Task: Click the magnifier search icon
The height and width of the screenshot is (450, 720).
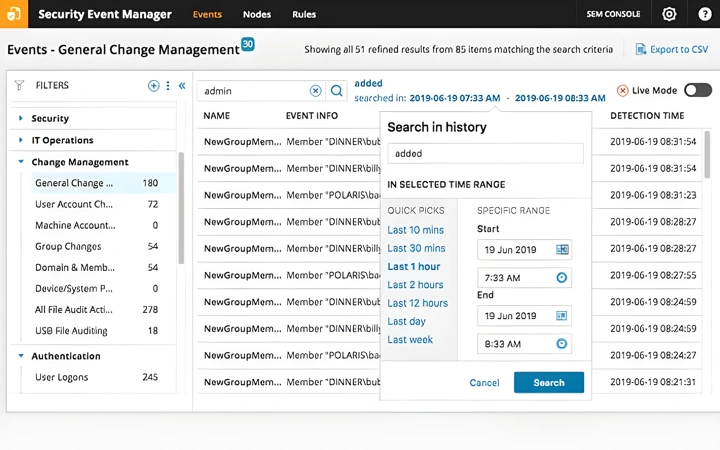Action: [337, 91]
